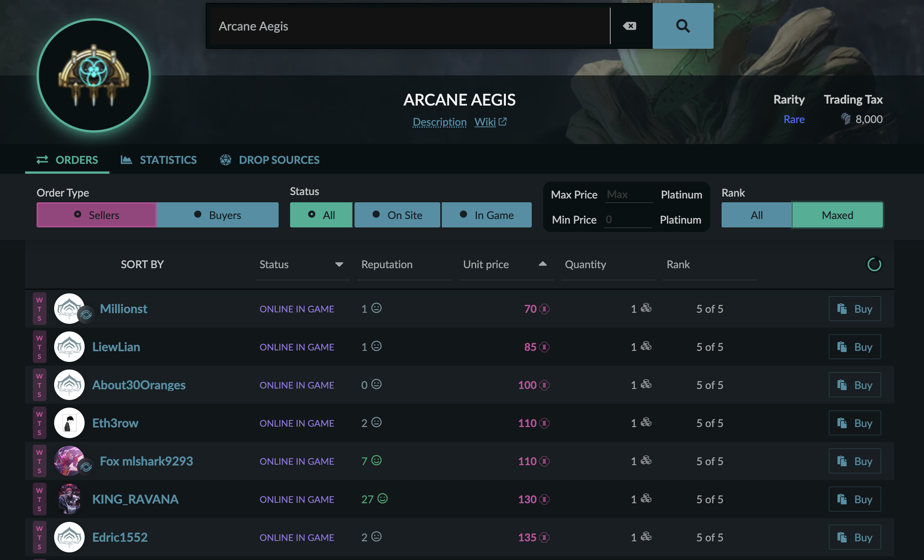Click the reputation smiley for Fox mlshark9293

tap(376, 461)
